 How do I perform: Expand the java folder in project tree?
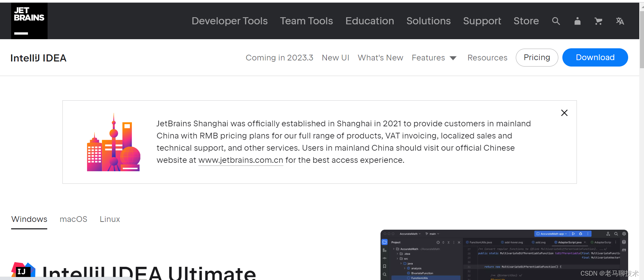(401, 263)
